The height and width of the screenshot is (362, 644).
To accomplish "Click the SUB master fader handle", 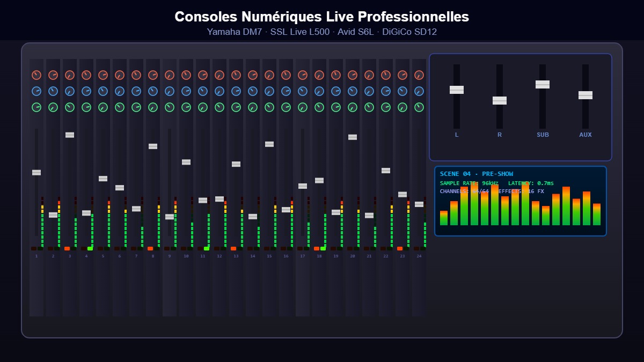I will [543, 84].
